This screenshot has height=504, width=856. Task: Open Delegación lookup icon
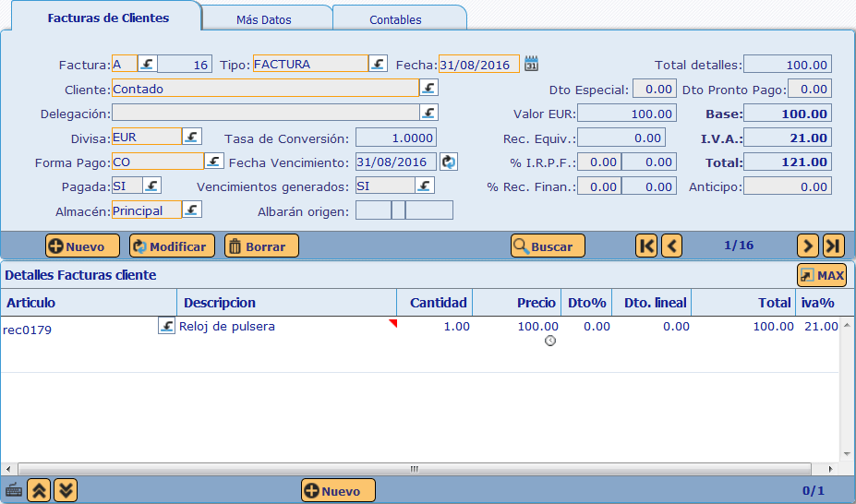pos(429,113)
